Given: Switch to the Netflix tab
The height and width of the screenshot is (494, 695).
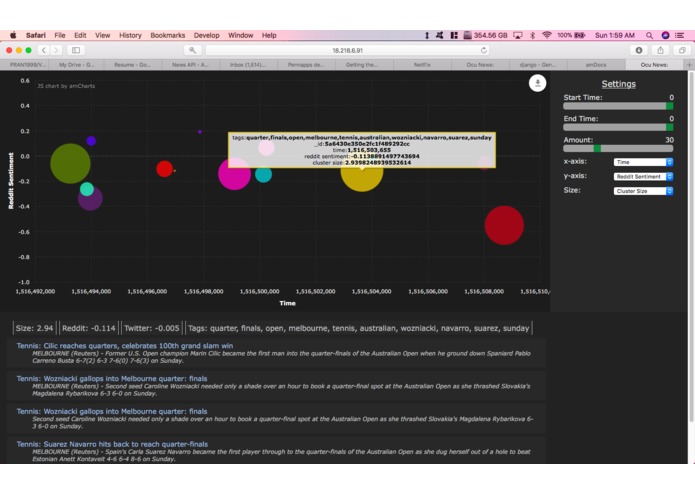Looking at the screenshot, I should click(x=422, y=65).
